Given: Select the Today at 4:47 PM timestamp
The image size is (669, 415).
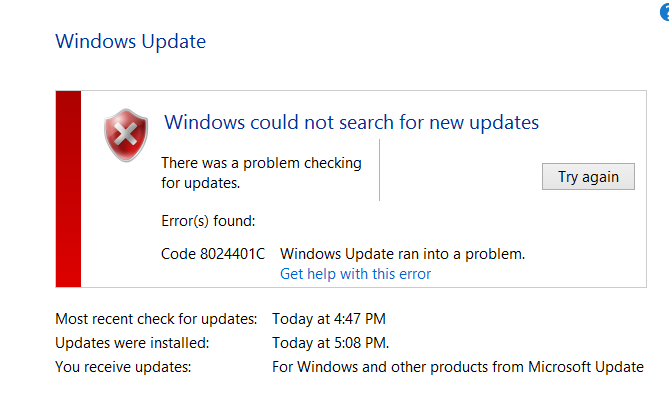Looking at the screenshot, I should (329, 319).
